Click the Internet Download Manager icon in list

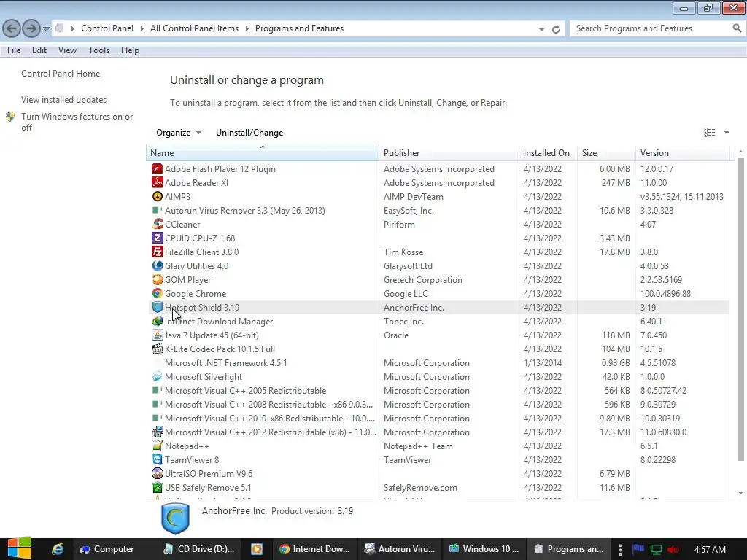[x=157, y=322]
